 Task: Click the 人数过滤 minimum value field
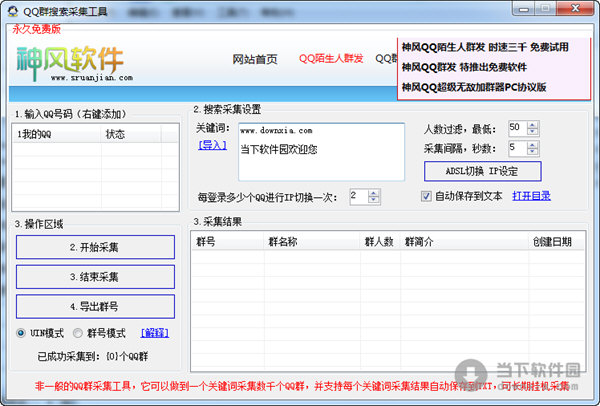tap(518, 128)
